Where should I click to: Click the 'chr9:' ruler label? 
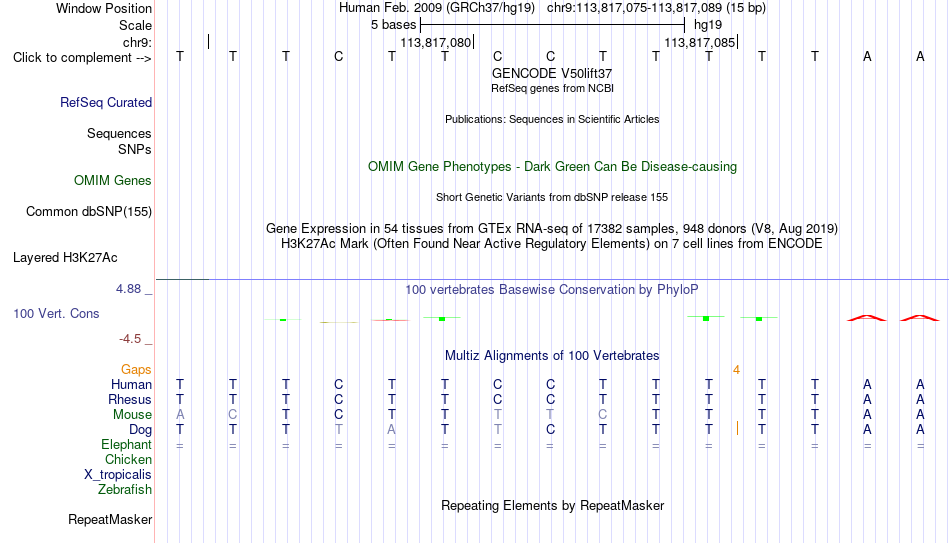point(138,42)
